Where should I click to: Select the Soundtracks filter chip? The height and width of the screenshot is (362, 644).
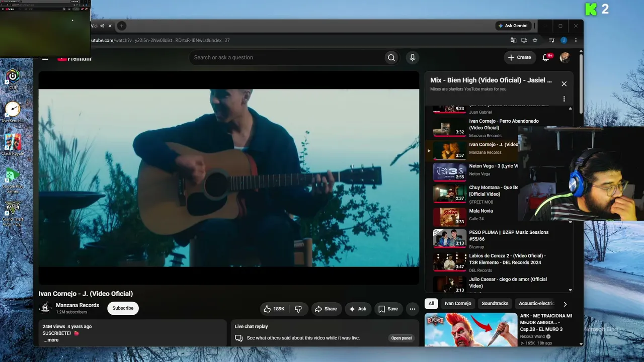(495, 304)
